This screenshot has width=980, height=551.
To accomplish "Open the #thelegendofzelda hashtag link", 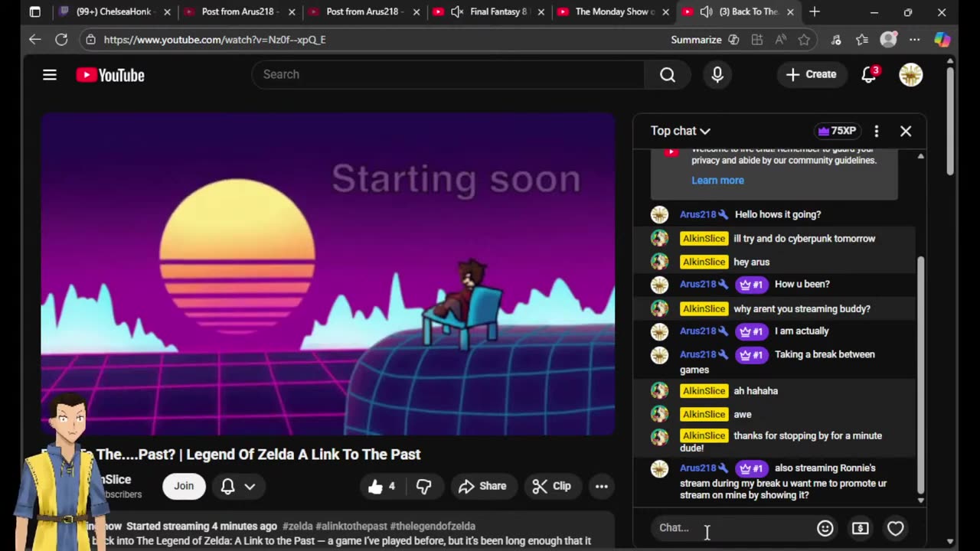I will click(x=433, y=527).
